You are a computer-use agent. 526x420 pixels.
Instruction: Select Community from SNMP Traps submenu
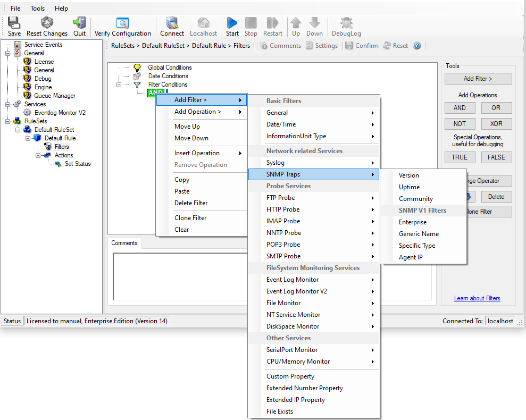(415, 199)
